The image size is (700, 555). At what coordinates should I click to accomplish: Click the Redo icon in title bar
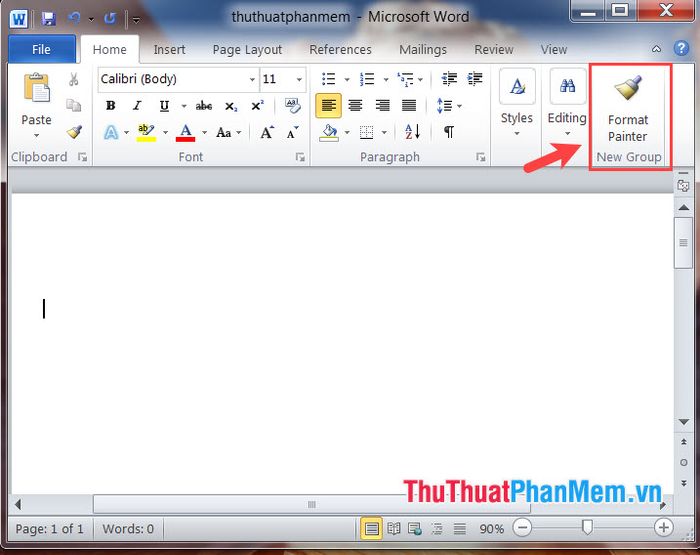point(110,18)
